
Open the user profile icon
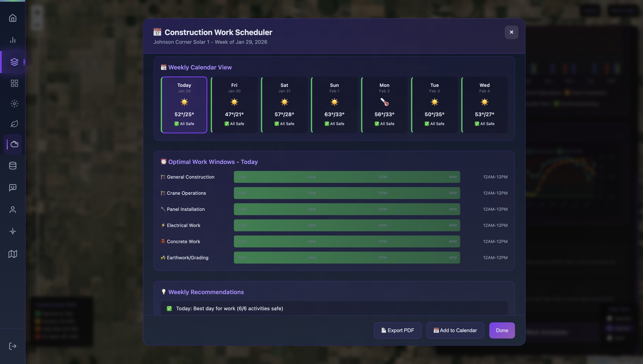pyautogui.click(x=13, y=209)
